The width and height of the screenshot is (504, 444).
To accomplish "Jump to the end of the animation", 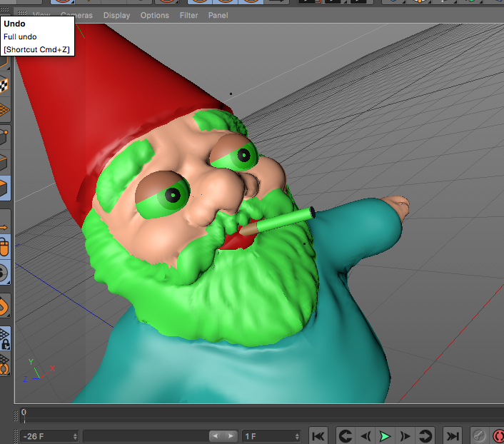I will coord(453,435).
